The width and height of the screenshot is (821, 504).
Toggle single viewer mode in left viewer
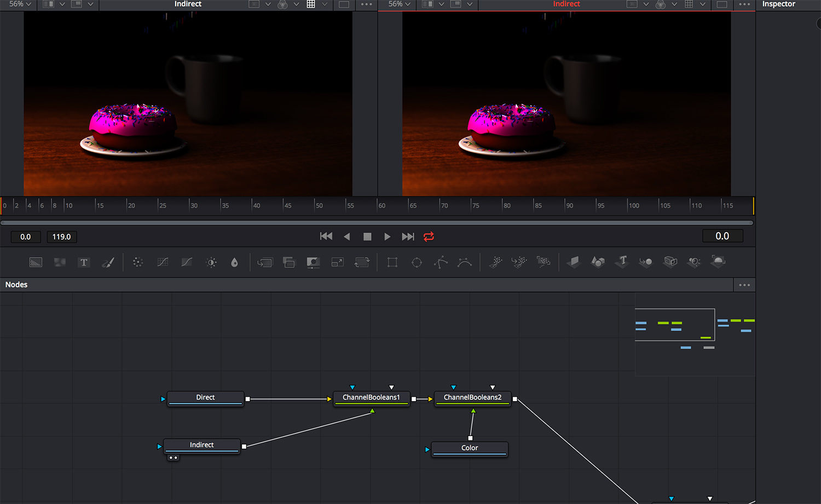coord(344,4)
